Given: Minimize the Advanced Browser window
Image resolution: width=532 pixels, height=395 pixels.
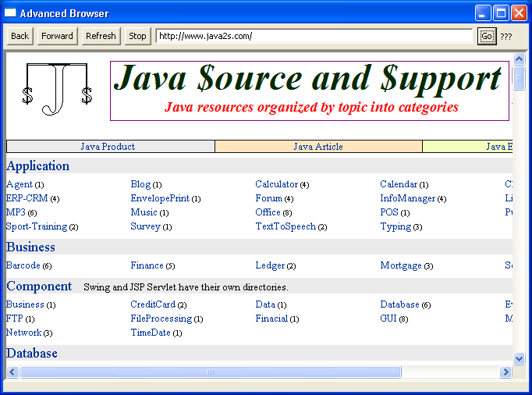Looking at the screenshot, I should tap(483, 13).
